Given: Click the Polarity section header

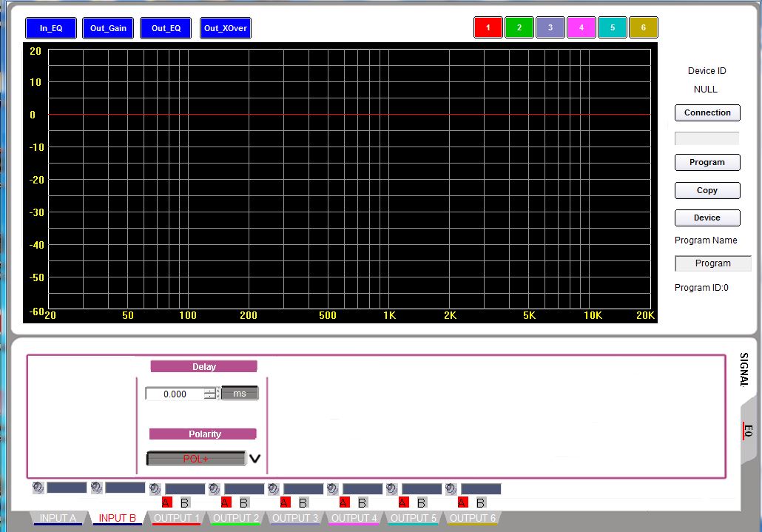Looking at the screenshot, I should (x=203, y=434).
